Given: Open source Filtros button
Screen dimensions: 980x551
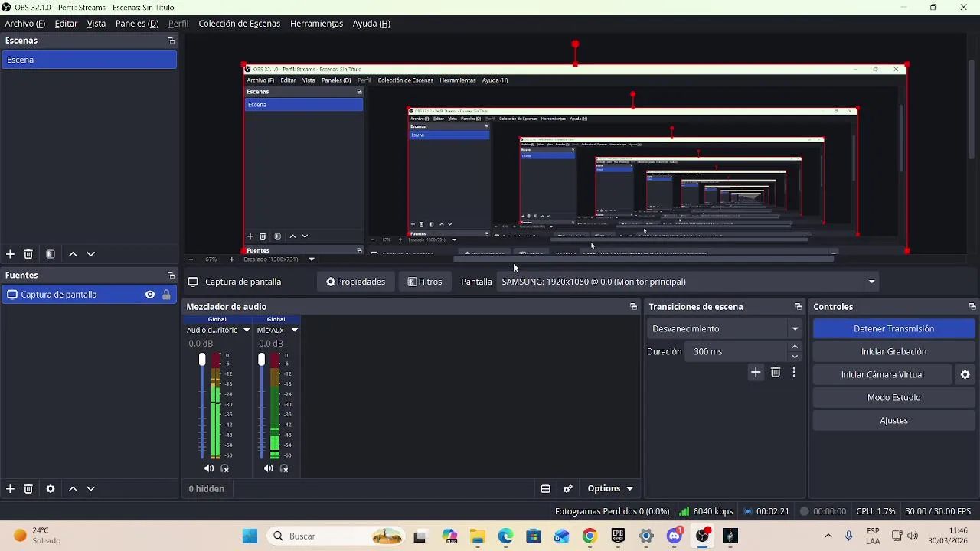Looking at the screenshot, I should tap(424, 282).
